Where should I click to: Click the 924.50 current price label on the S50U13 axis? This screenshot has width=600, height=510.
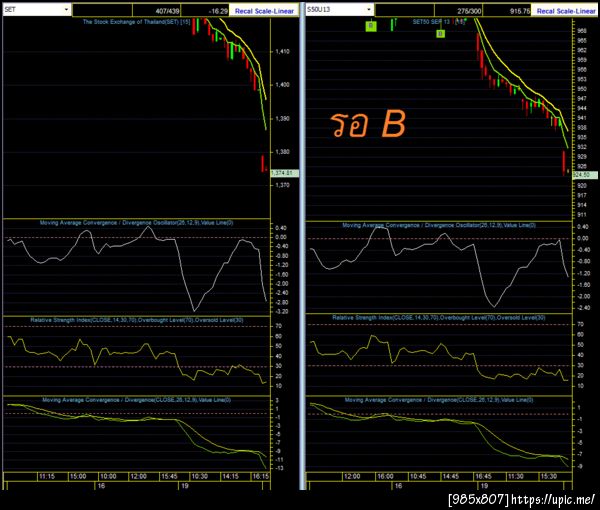[585, 175]
